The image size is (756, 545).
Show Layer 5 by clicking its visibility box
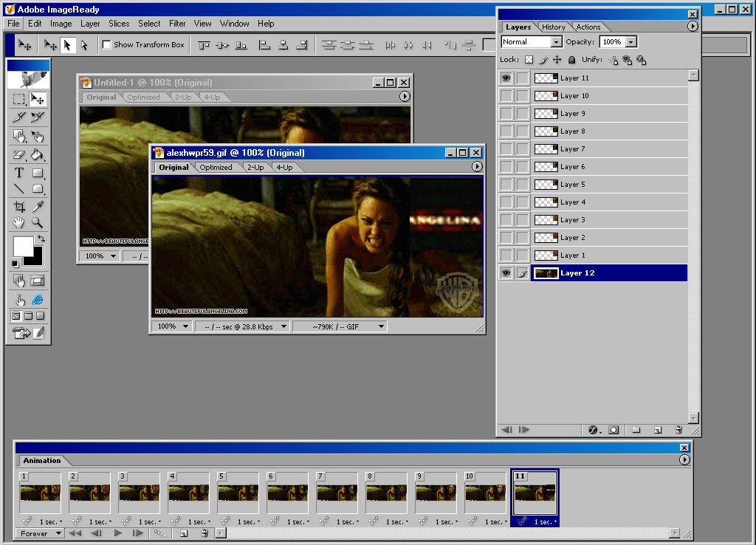tap(506, 185)
